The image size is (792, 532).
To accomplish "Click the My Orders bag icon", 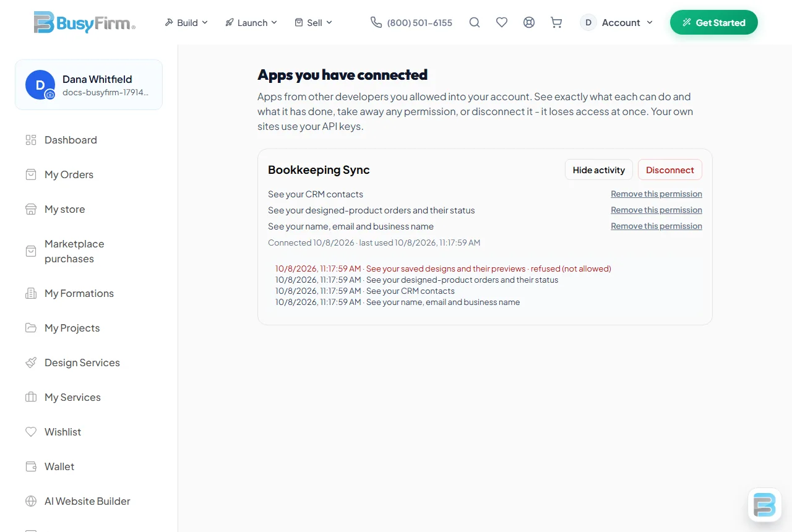I will pyautogui.click(x=31, y=174).
